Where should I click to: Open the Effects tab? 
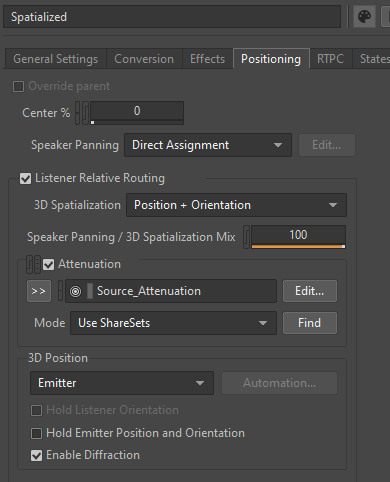(207, 59)
